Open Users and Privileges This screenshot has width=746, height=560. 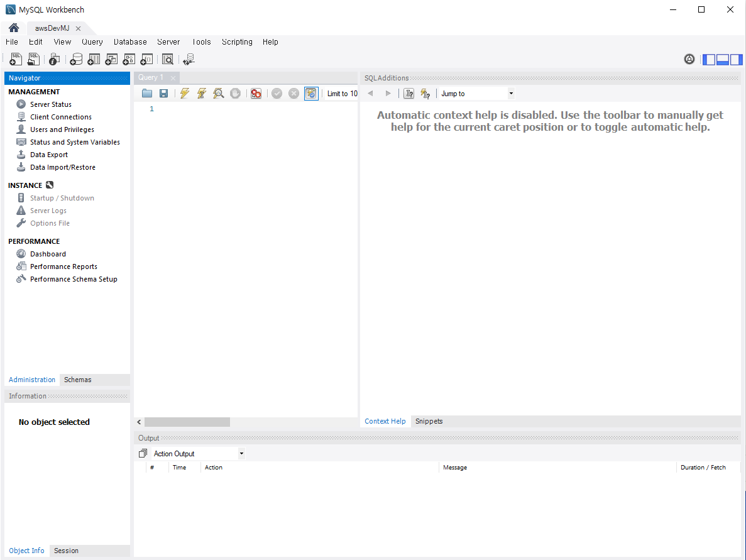[x=62, y=129]
